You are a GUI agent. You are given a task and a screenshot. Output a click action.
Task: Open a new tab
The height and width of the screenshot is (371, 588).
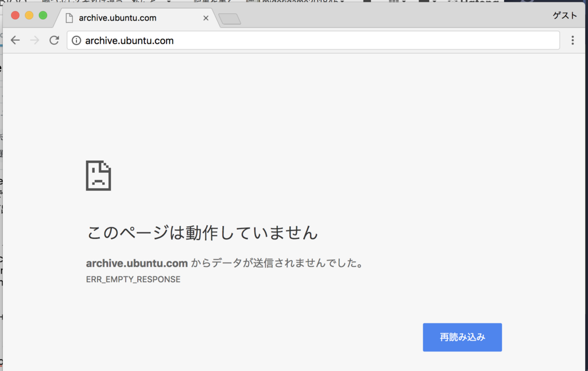[230, 19]
